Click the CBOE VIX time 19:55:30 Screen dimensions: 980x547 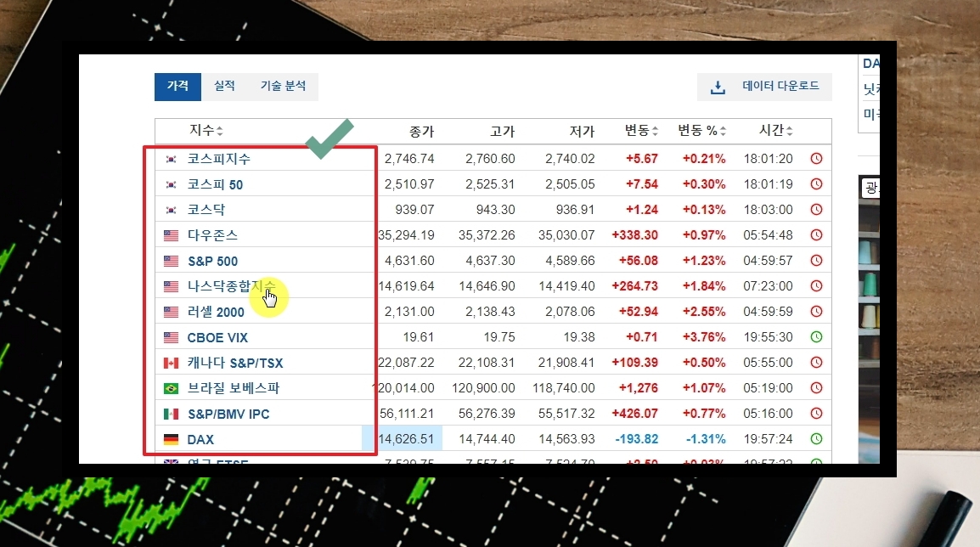[769, 337]
